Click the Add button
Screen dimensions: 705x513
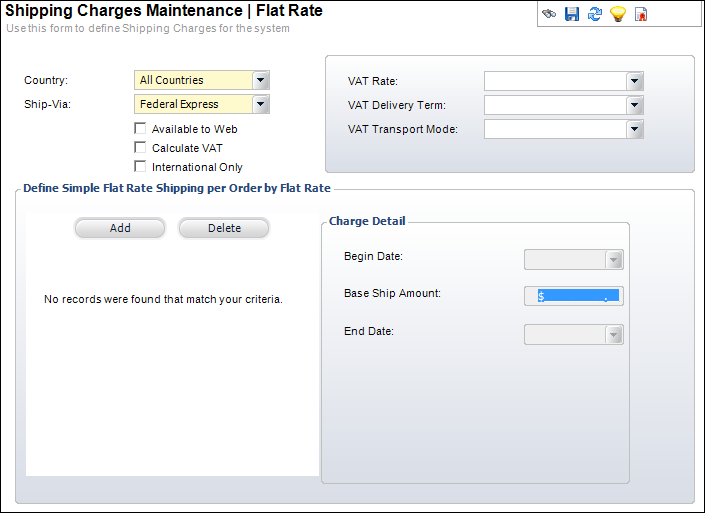120,228
